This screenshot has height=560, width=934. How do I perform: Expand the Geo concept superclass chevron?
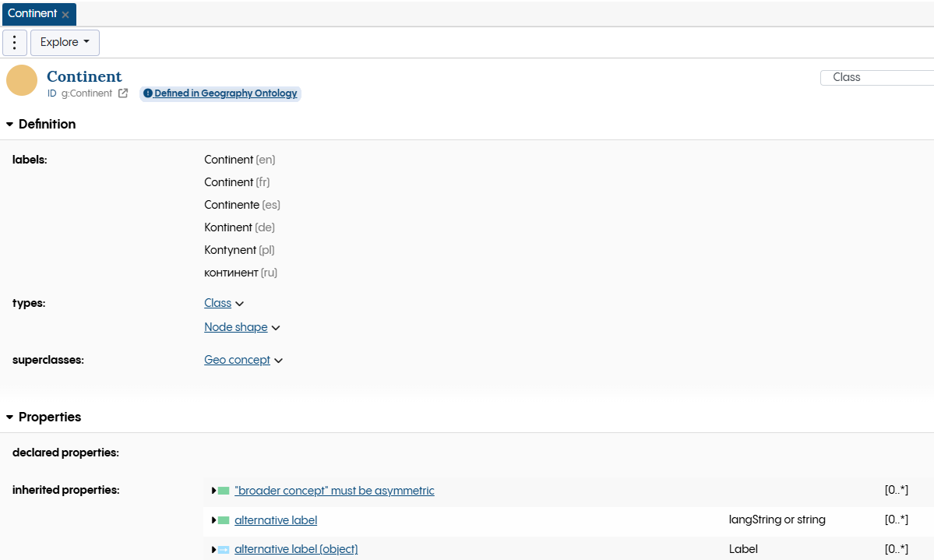click(279, 360)
